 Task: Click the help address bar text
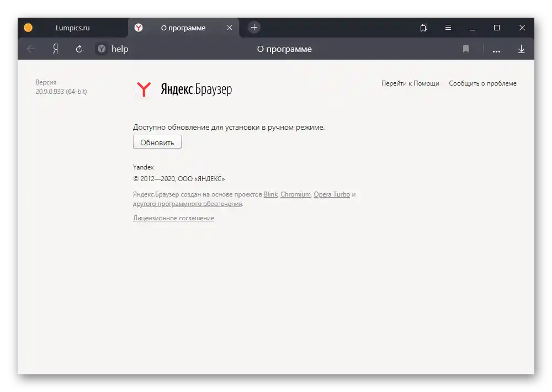tap(120, 49)
